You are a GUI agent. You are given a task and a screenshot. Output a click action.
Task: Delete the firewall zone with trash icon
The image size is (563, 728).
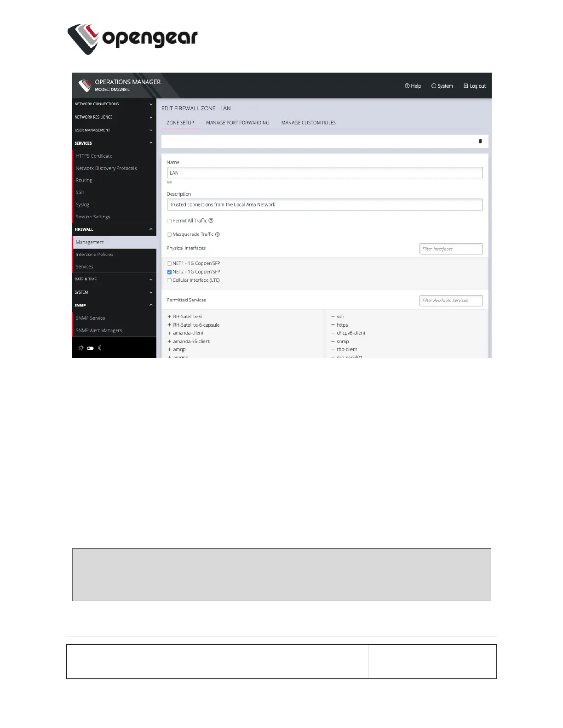(x=480, y=142)
